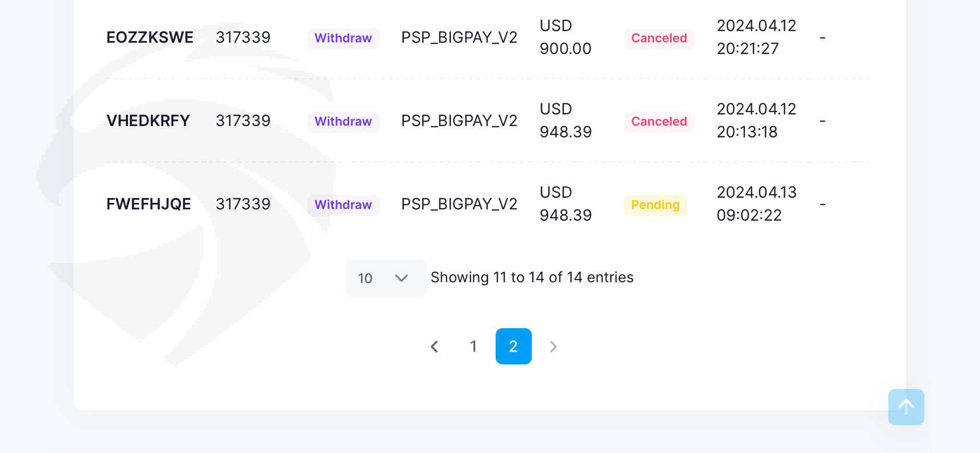This screenshot has height=453, width=980.
Task: Click the Pending status badge
Action: (x=655, y=205)
